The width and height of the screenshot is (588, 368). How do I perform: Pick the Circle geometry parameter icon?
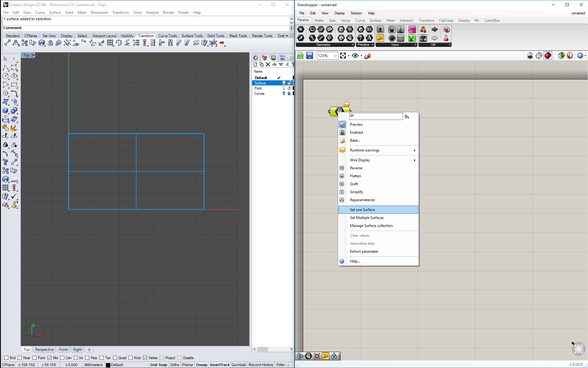(312, 29)
